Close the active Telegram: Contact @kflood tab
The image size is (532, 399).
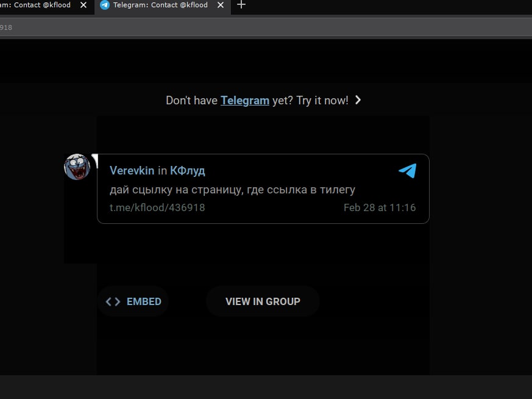click(x=221, y=5)
